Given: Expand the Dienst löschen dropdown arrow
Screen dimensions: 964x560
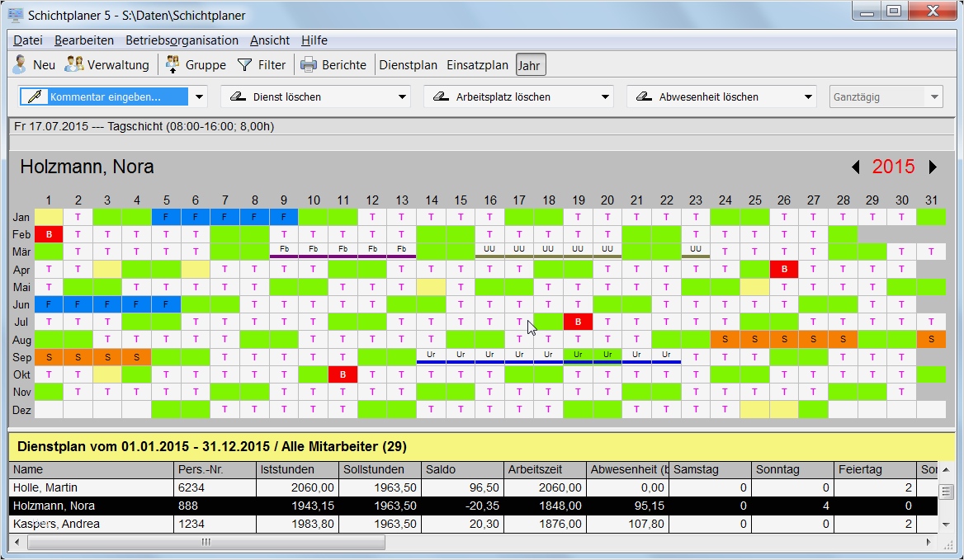Looking at the screenshot, I should (x=402, y=97).
